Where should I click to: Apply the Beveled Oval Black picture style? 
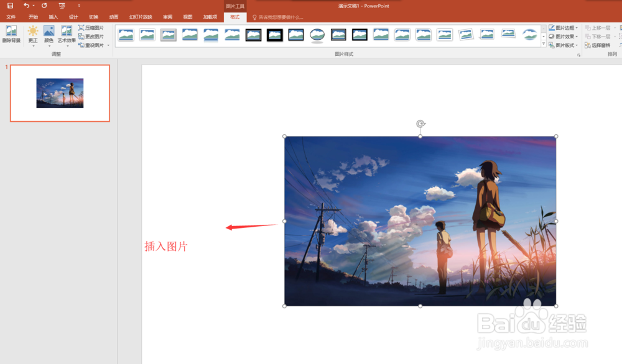317,35
